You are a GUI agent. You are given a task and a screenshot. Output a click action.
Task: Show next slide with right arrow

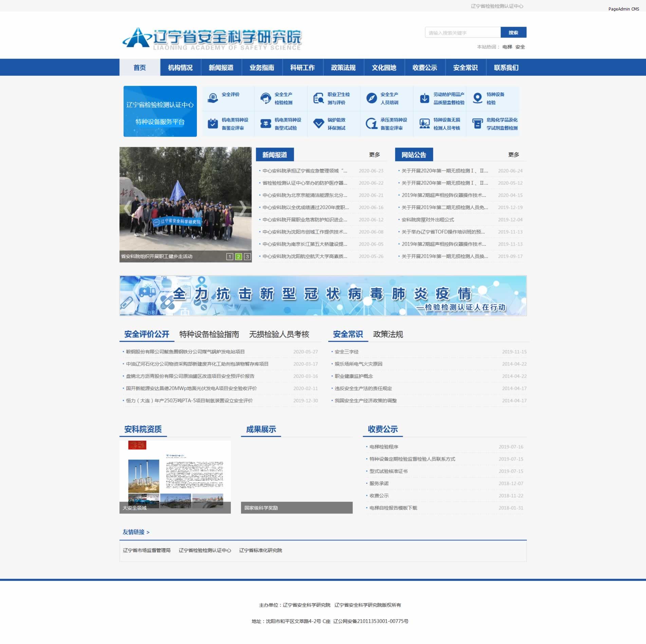click(x=243, y=208)
